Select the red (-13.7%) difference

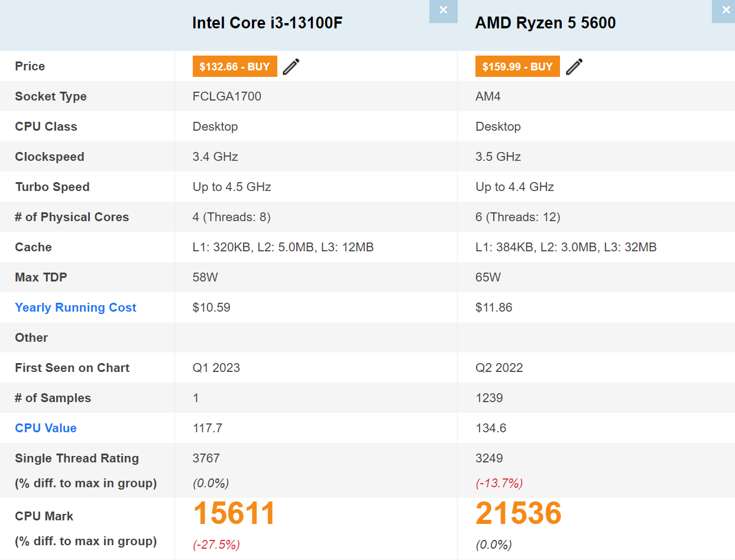tap(500, 483)
